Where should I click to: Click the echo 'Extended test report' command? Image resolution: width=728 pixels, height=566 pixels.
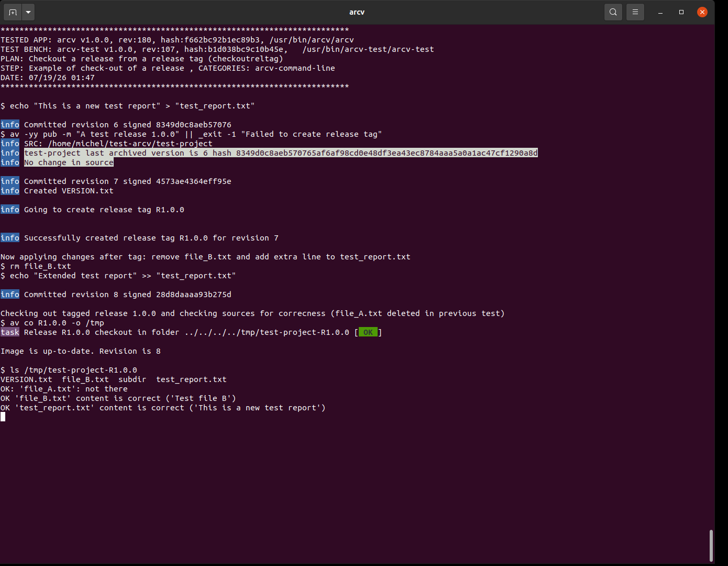pos(118,276)
